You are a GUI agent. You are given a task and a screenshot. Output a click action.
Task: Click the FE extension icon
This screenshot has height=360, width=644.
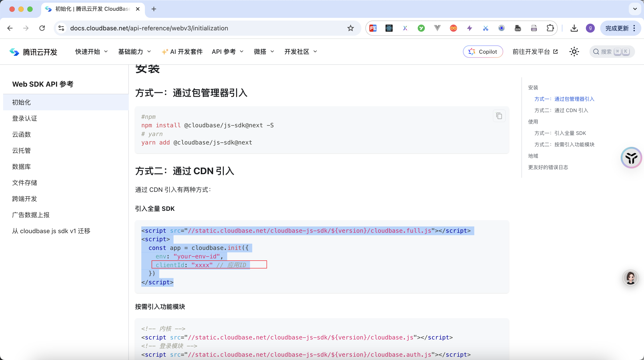[x=373, y=28]
